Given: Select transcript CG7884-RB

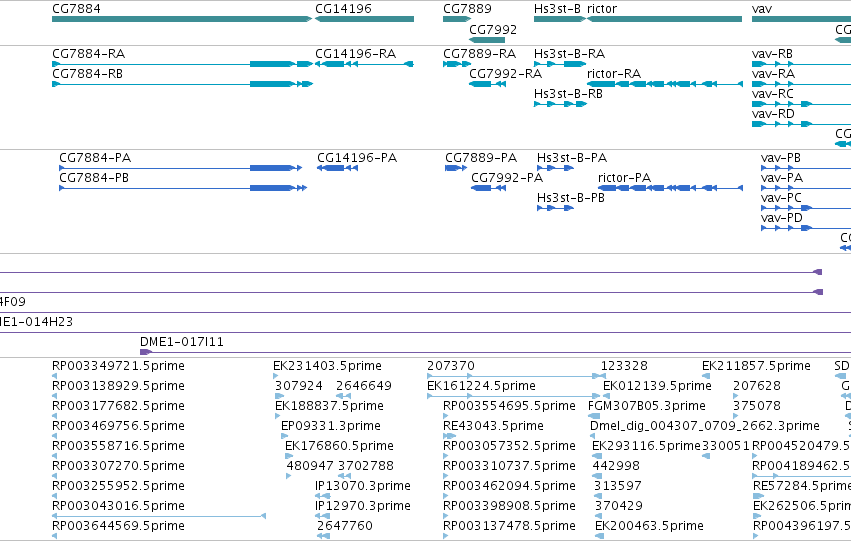Looking at the screenshot, I should pos(182,84).
